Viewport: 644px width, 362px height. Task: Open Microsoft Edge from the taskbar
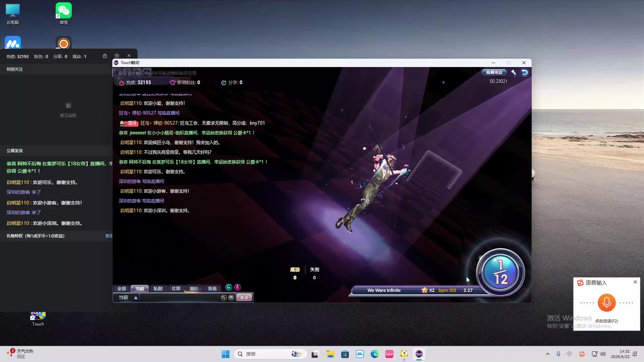pos(374,354)
